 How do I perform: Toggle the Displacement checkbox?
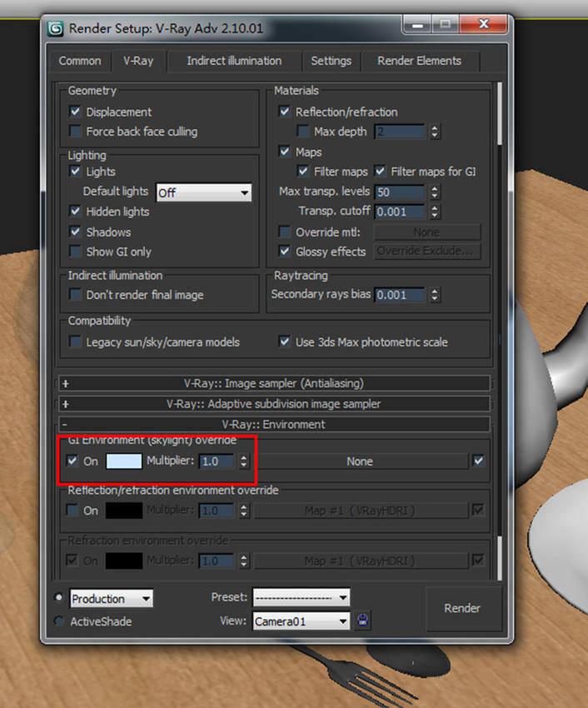[x=75, y=111]
